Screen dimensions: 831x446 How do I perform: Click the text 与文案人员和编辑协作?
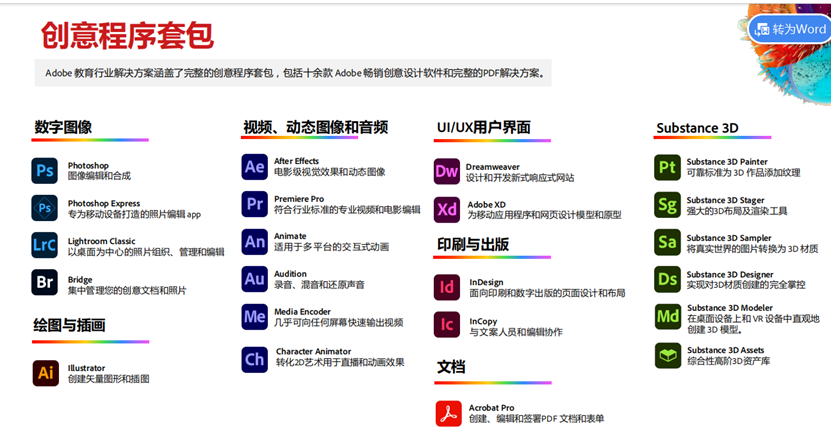tap(516, 332)
